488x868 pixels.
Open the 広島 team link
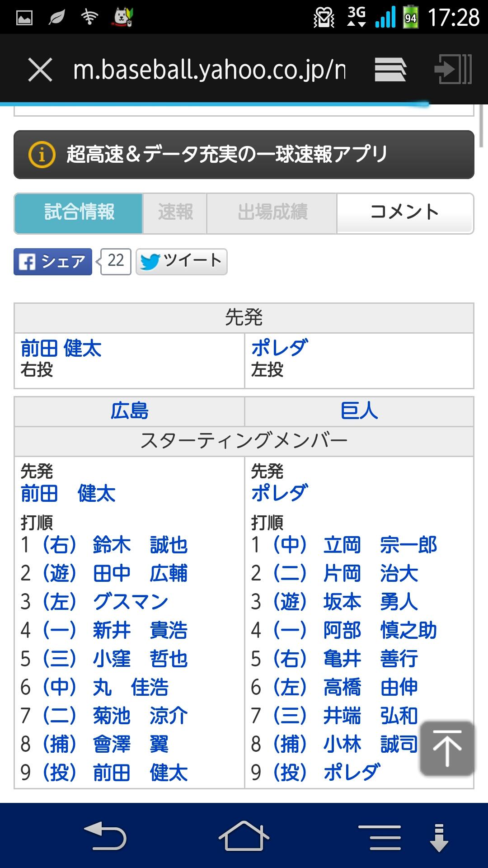(x=130, y=411)
